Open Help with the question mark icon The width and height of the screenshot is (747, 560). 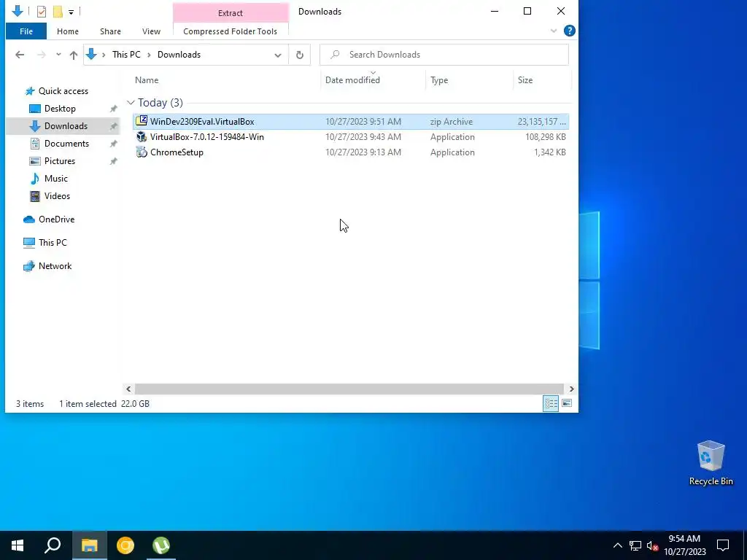tap(569, 31)
